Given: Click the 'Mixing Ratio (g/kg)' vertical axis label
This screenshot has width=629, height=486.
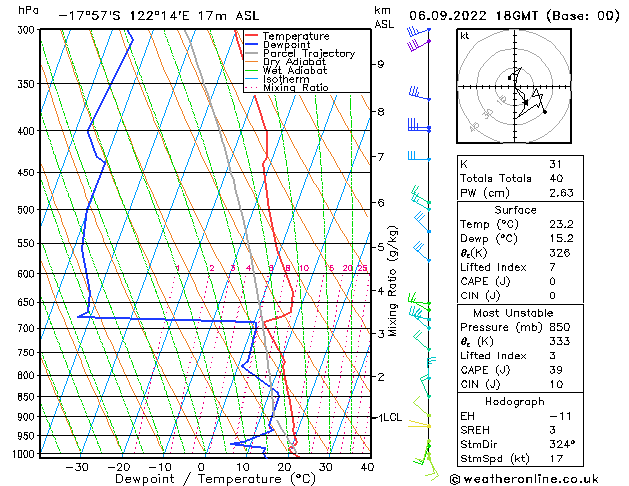Looking at the screenshot, I should coord(392,281).
